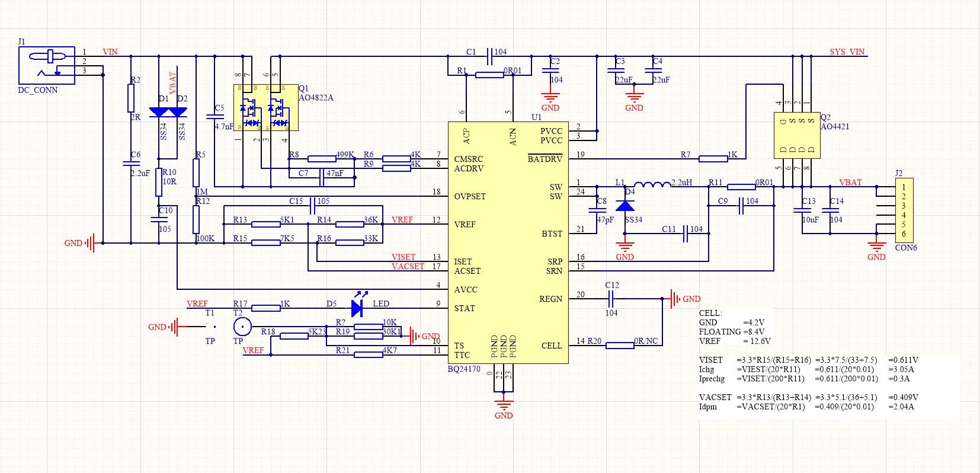The width and height of the screenshot is (980, 473).
Task: Select the R8 499K resistor symbol
Action: pyautogui.click(x=322, y=158)
